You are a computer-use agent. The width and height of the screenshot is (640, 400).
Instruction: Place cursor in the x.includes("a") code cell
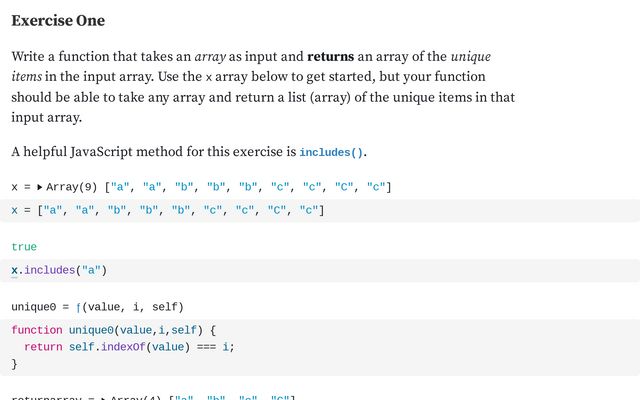click(x=320, y=271)
